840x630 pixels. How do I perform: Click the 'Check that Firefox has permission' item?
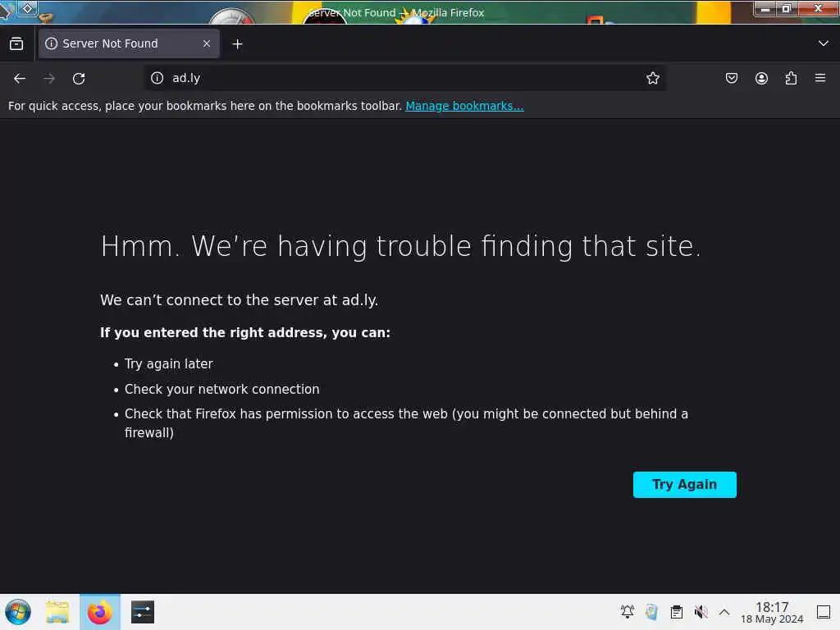[x=406, y=423]
